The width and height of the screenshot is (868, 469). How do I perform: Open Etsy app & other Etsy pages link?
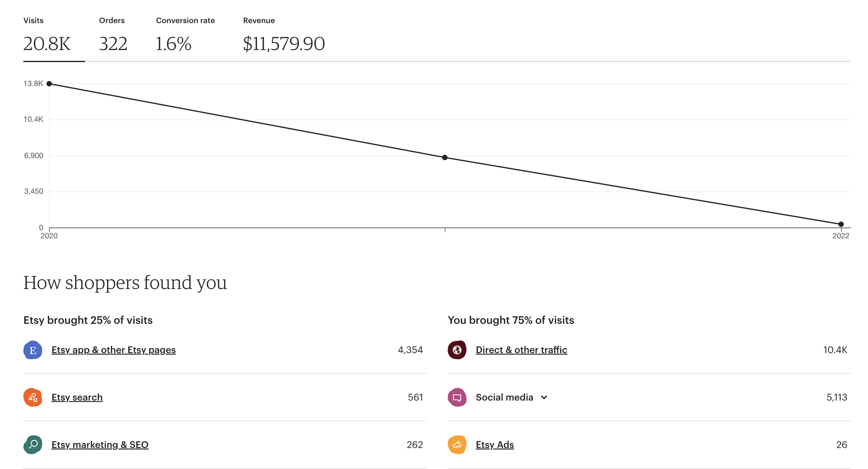coord(114,350)
